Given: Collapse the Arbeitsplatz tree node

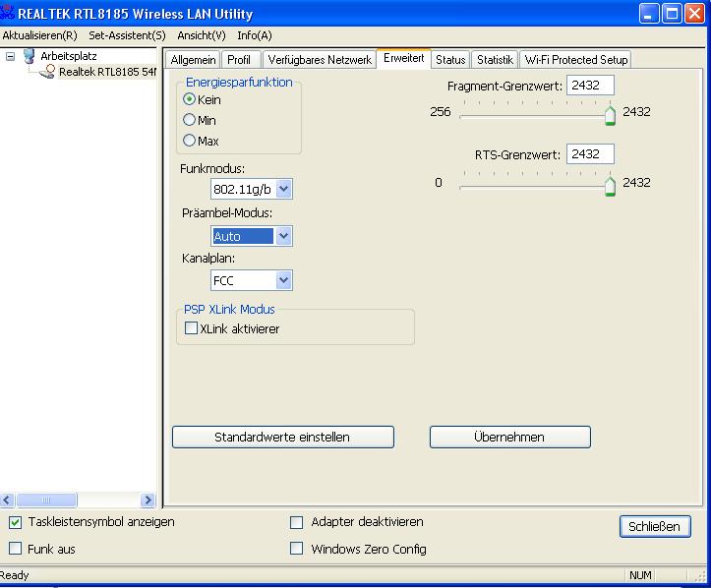Looking at the screenshot, I should click(x=11, y=56).
